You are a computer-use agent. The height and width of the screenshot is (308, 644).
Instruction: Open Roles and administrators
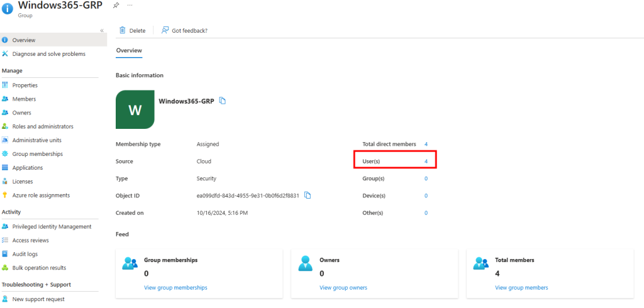click(43, 126)
